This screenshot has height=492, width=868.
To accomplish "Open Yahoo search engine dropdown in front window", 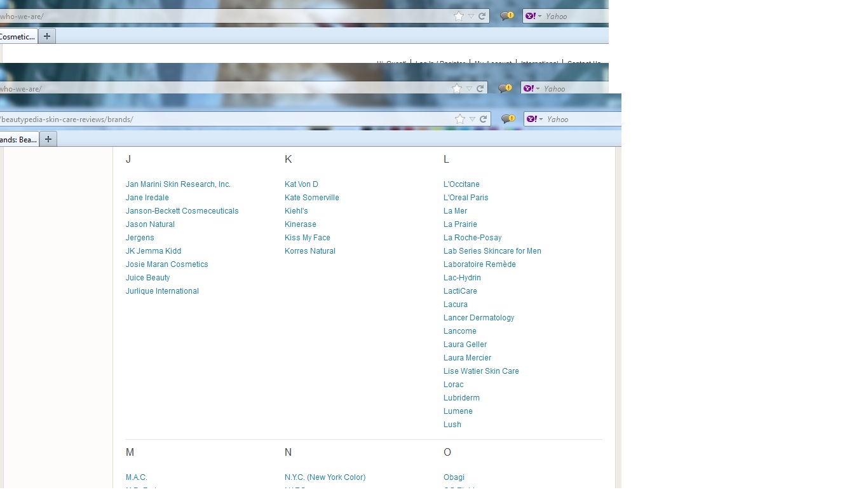I will coord(534,119).
